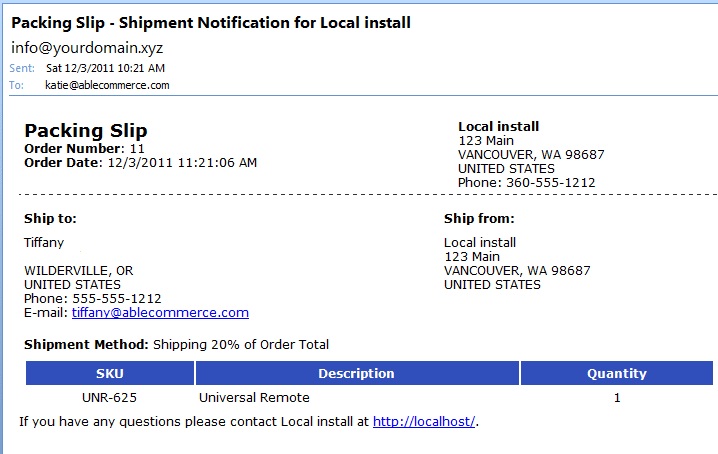Viewport: 718px width, 454px height.
Task: Click the WILDERVILLE, OR address line
Action: click(78, 271)
